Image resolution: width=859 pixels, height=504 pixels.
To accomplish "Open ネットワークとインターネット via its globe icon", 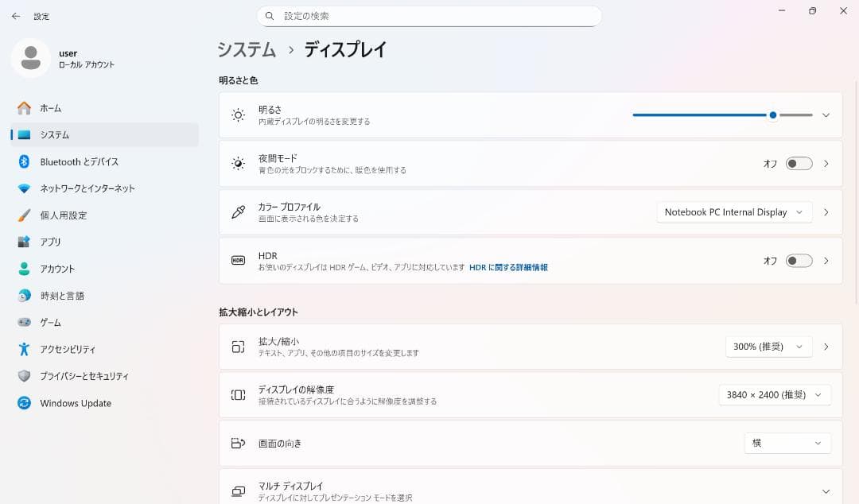I will pyautogui.click(x=25, y=188).
